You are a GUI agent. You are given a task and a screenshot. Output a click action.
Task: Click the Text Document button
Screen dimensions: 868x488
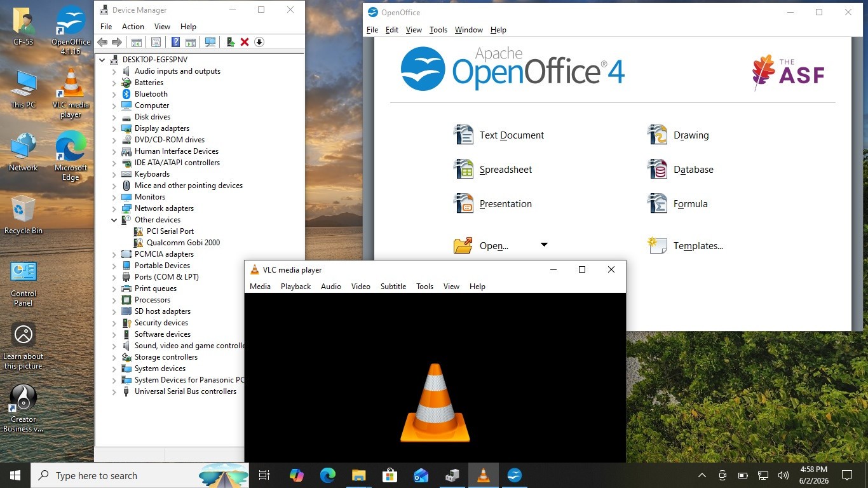coord(499,135)
